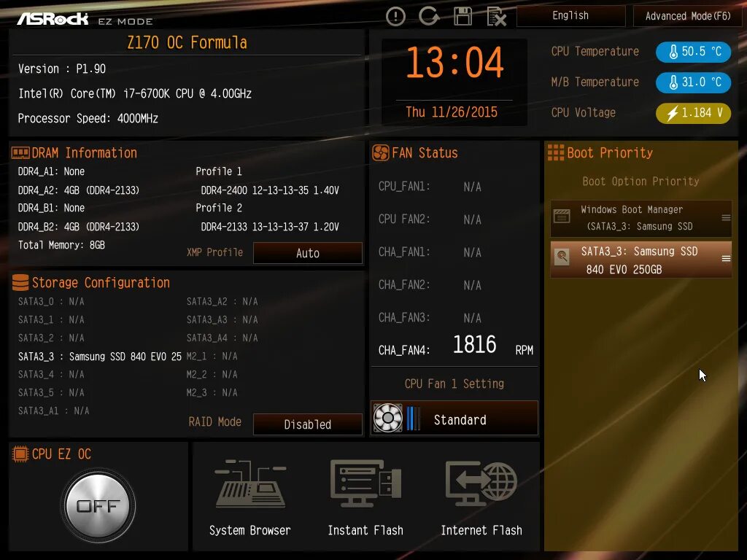Click the Thu 11/26/2015 date
The height and width of the screenshot is (560, 747).
pos(452,112)
